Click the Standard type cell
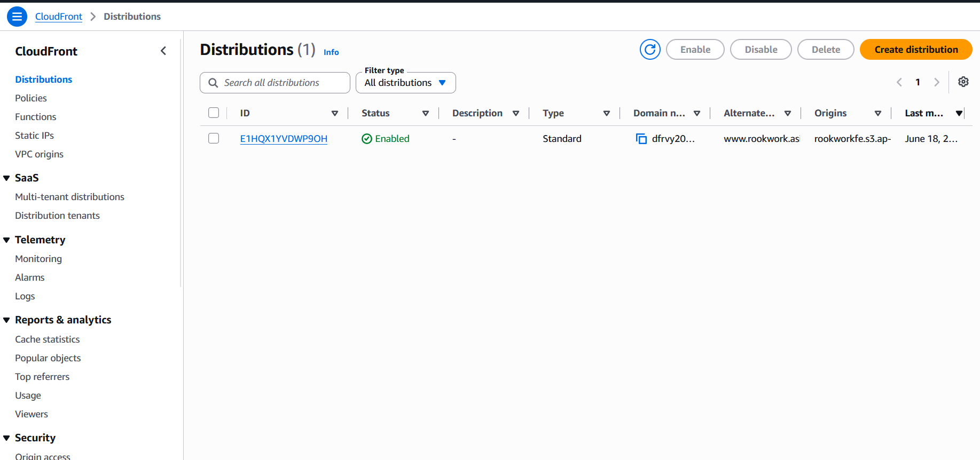Screen dimensions: 980x460 (562, 139)
